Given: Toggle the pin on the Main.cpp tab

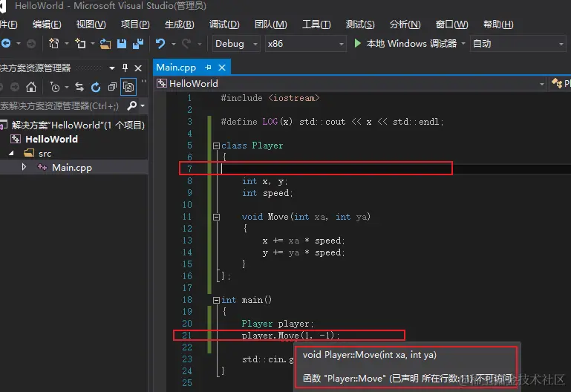Looking at the screenshot, I should (x=208, y=68).
